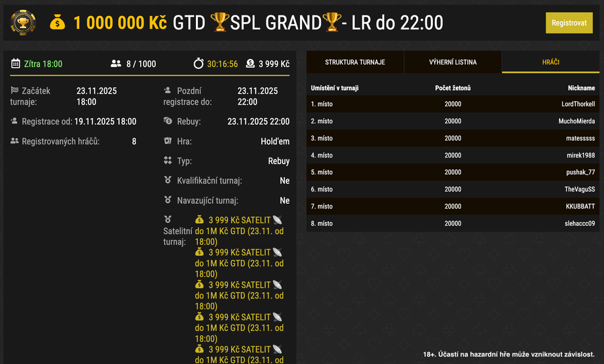Click the Zítra 18:00 start time
This screenshot has width=604, height=364.
[43, 64]
